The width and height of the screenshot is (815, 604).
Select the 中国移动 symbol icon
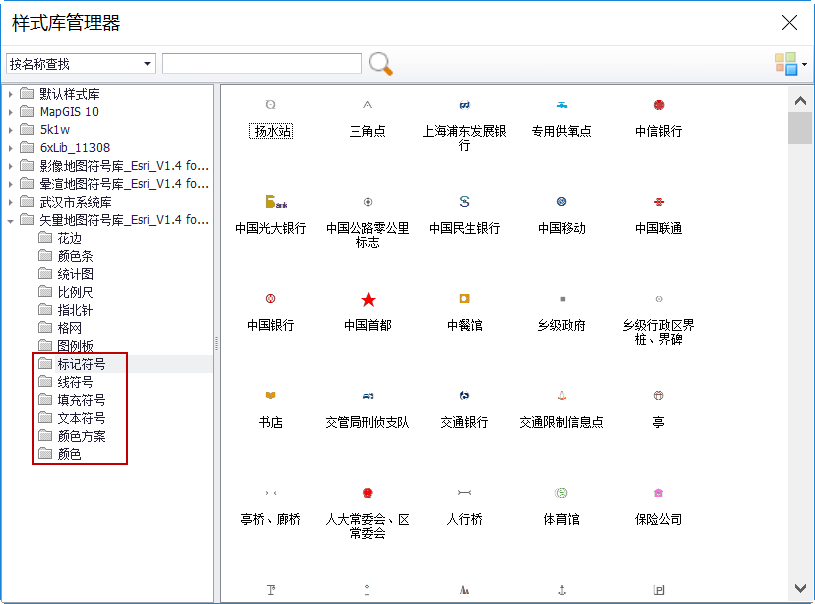[x=562, y=202]
